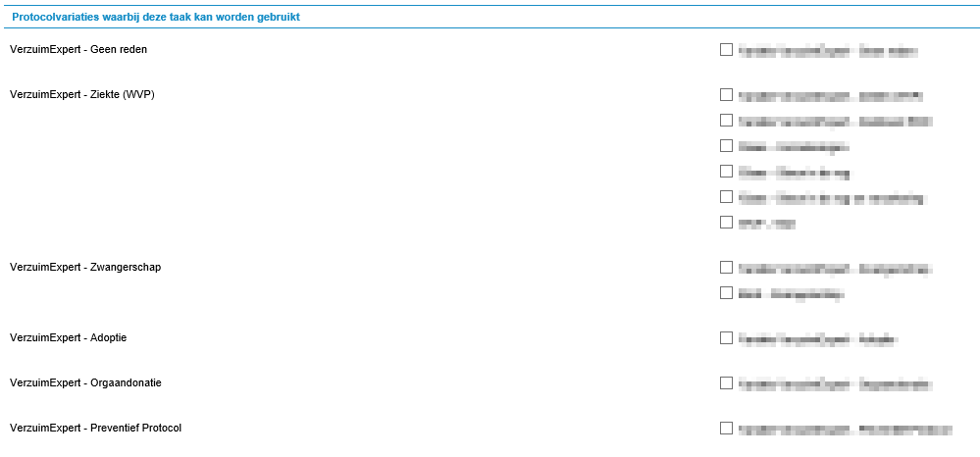Toggle the second checkbox under Zwangerschap
This screenshot has height=457, width=980.
726,293
